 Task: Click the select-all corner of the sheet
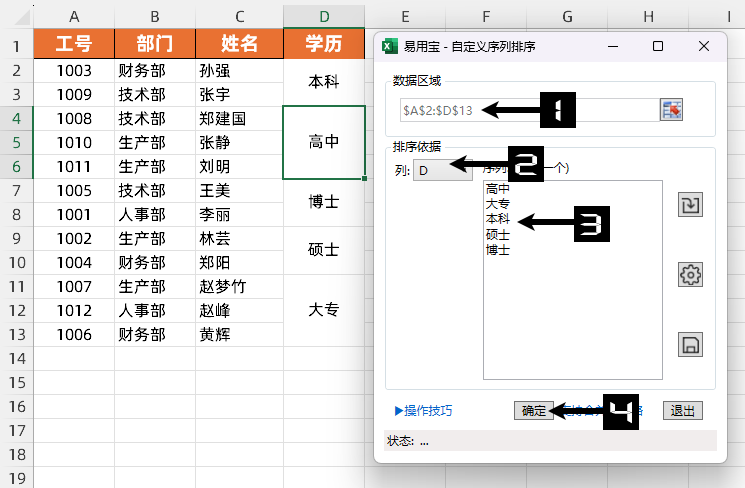[20, 17]
